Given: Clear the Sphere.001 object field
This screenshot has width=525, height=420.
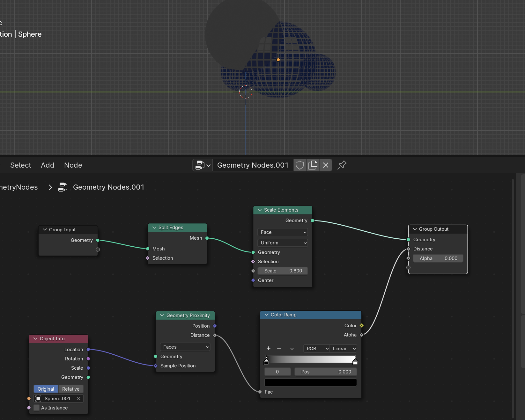Looking at the screenshot, I should (79, 399).
